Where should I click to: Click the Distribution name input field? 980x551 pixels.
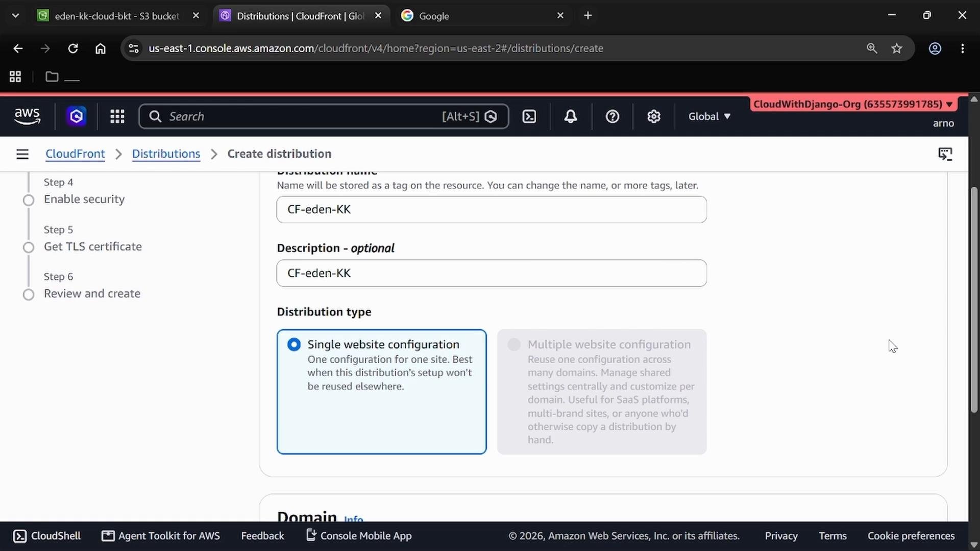click(x=492, y=209)
